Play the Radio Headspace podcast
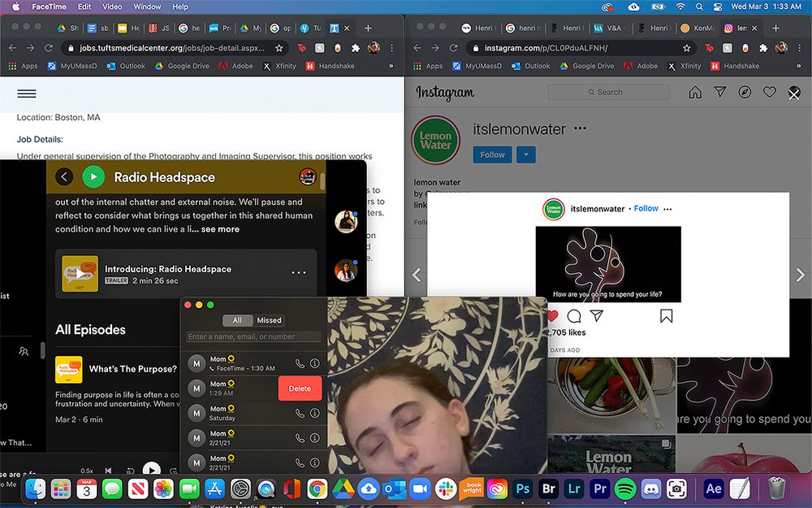Viewport: 812px width, 508px height. (x=93, y=176)
